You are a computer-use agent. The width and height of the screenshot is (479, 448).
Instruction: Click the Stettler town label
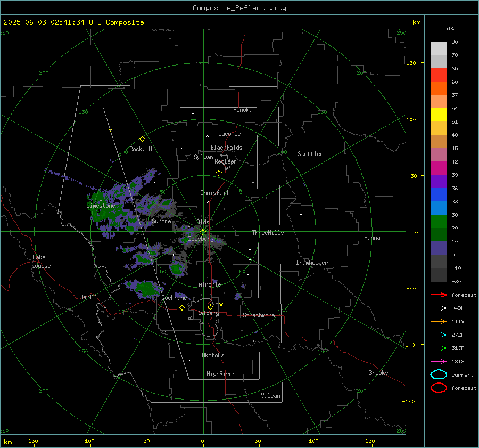310,154
